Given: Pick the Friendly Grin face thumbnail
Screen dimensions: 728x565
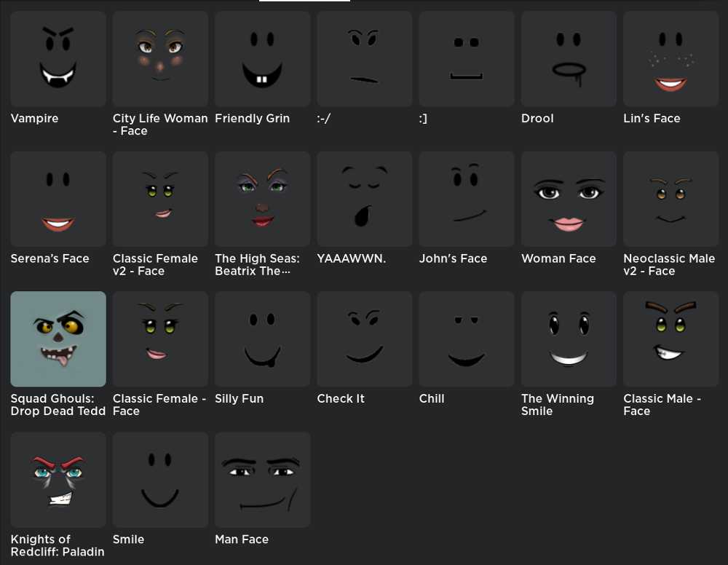Looking at the screenshot, I should 262,59.
